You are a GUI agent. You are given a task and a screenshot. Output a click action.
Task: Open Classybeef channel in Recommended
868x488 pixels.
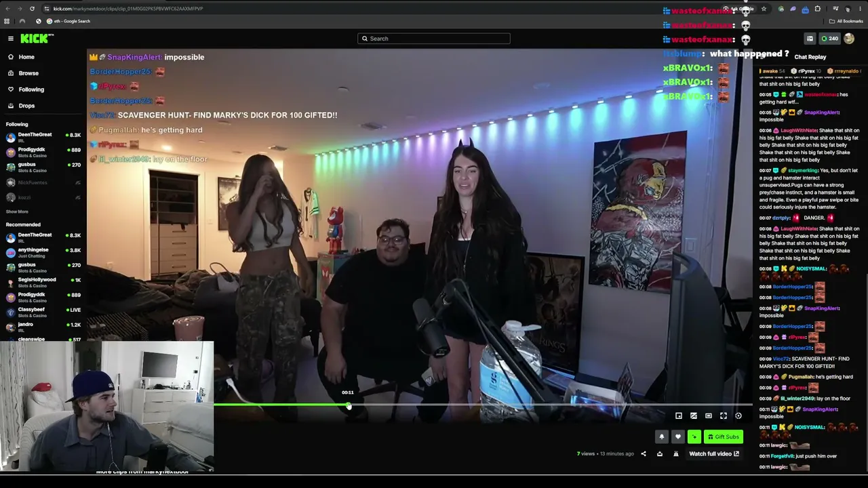[x=42, y=312]
